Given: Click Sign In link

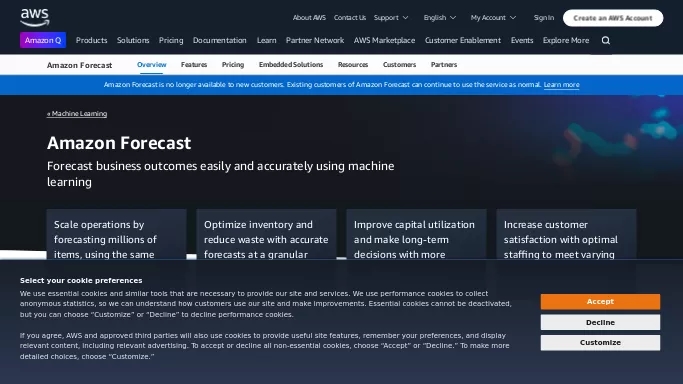Looking at the screenshot, I should point(544,18).
